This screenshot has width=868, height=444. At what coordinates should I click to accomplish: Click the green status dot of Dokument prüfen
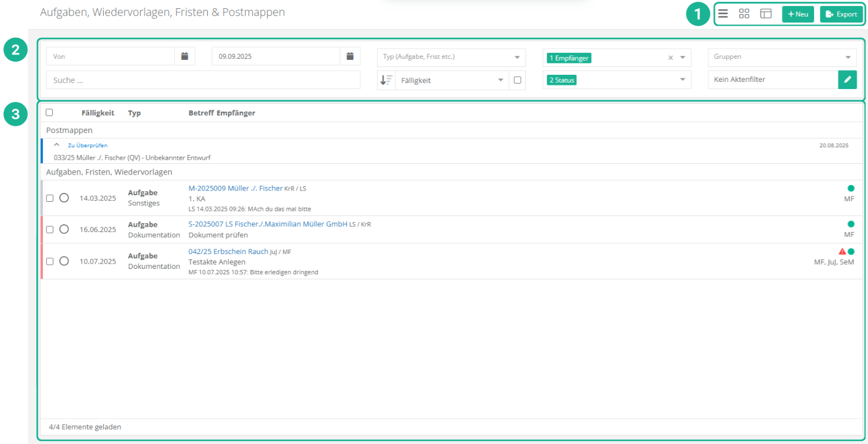851,224
